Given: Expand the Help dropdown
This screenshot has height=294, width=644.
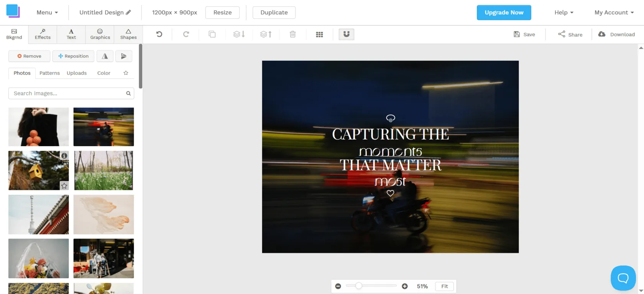Looking at the screenshot, I should pyautogui.click(x=563, y=13).
